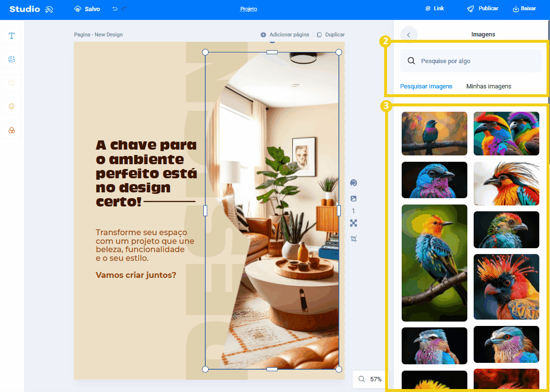Select the 'Transforme seu espaço' paragraph text

(x=145, y=245)
